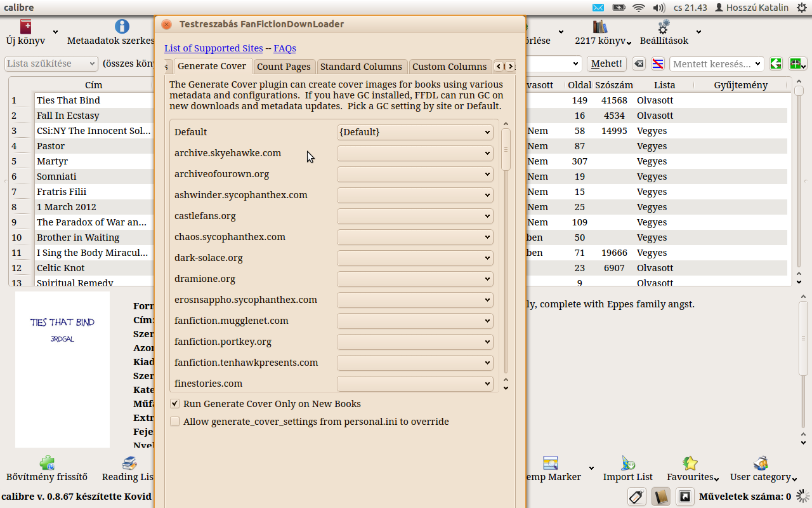The image size is (812, 508).
Task: Enable Allow generate_cover_settings from personal.ini override
Action: pos(175,422)
